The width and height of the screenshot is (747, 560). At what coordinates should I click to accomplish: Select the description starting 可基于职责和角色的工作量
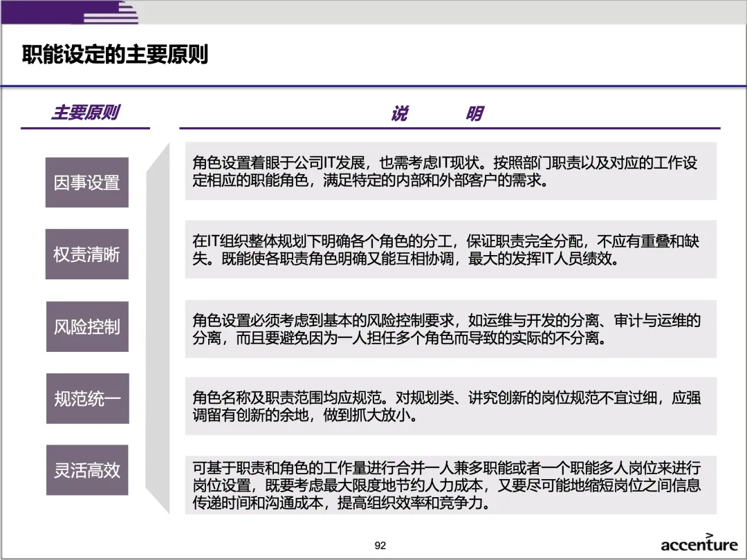451,485
